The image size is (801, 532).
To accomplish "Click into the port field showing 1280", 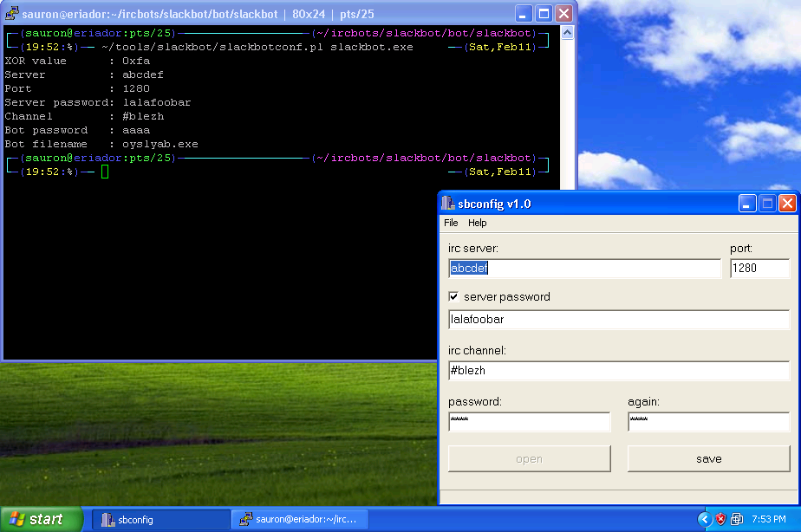I will pos(759,269).
